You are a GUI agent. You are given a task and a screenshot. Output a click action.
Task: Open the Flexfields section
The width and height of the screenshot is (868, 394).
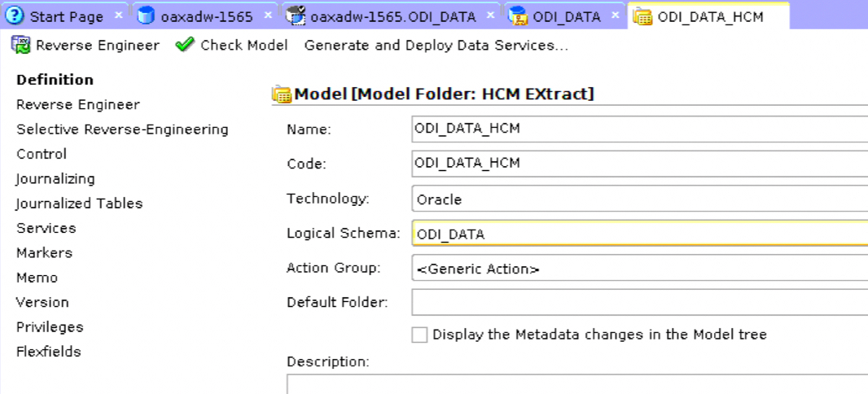49,352
